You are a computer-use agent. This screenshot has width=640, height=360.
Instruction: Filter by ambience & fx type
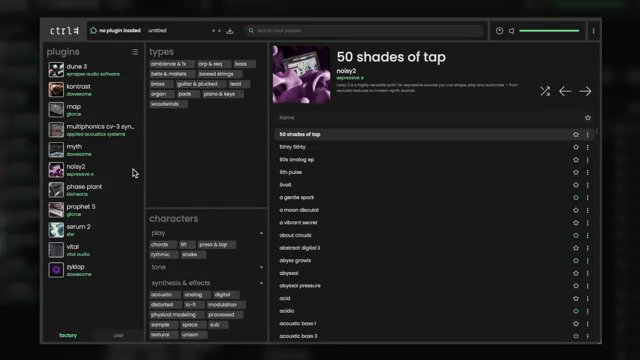point(171,64)
